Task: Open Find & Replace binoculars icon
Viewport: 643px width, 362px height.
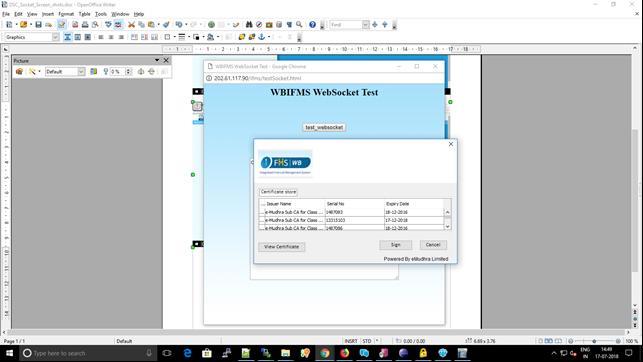Action: tap(249, 25)
